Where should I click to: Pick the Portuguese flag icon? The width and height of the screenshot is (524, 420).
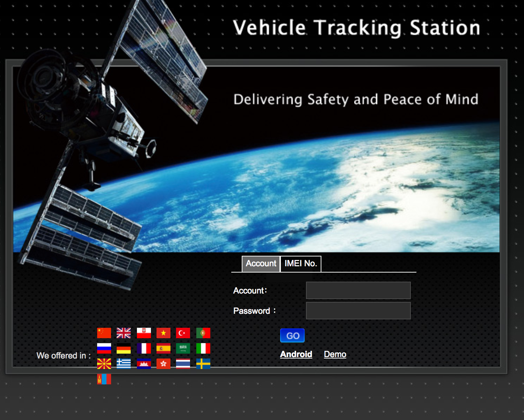[203, 333]
